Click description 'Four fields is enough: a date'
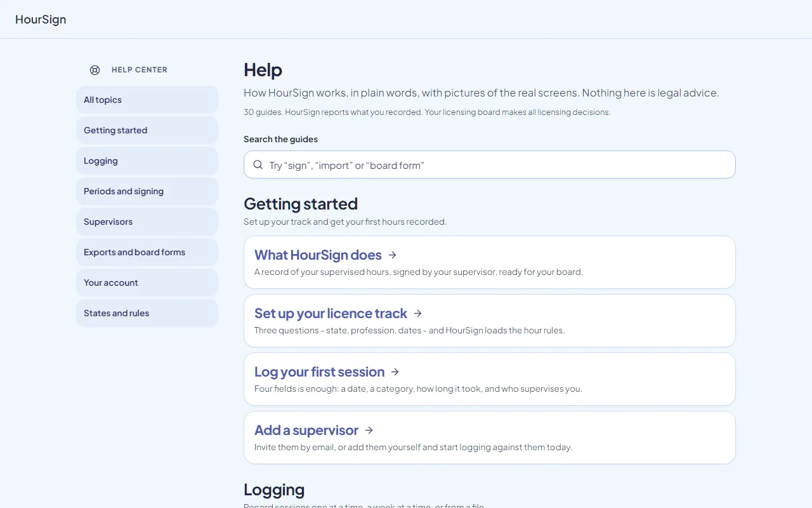 (418, 389)
